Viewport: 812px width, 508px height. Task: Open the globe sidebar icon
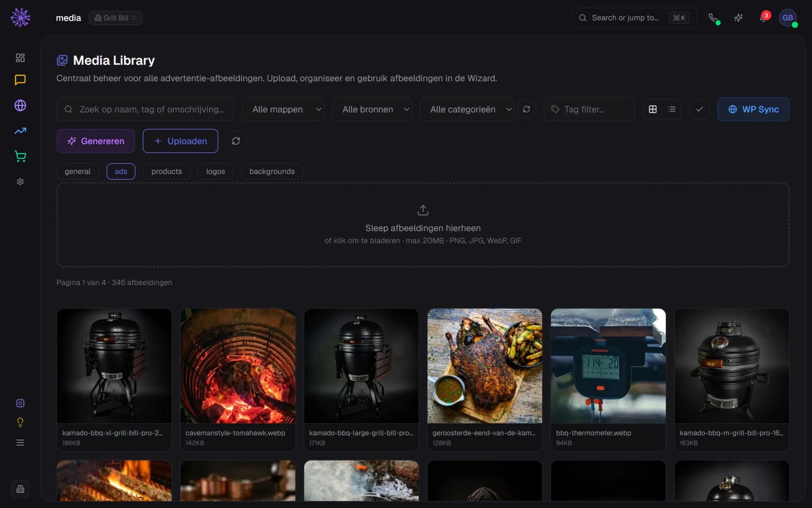pyautogui.click(x=20, y=105)
